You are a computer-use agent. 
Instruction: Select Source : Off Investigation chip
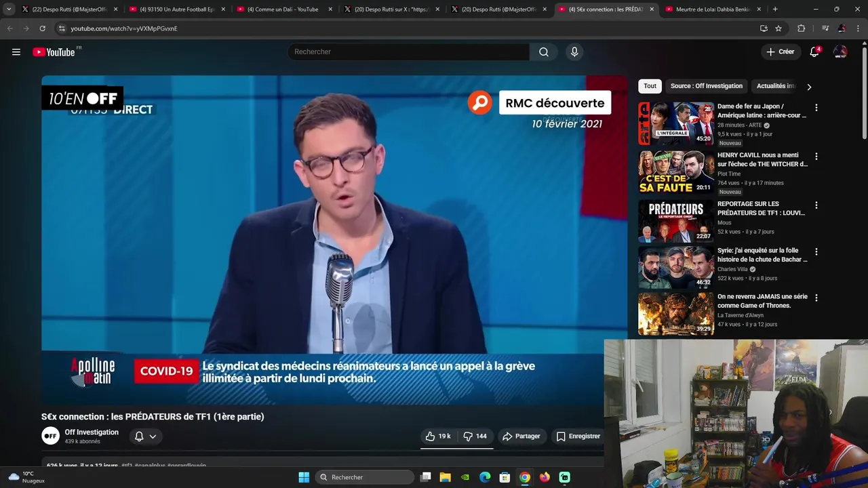click(x=707, y=86)
